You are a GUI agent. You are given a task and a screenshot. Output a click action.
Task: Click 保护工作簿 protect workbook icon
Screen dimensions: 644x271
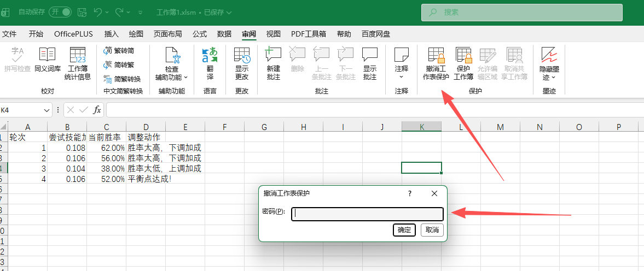tap(463, 55)
